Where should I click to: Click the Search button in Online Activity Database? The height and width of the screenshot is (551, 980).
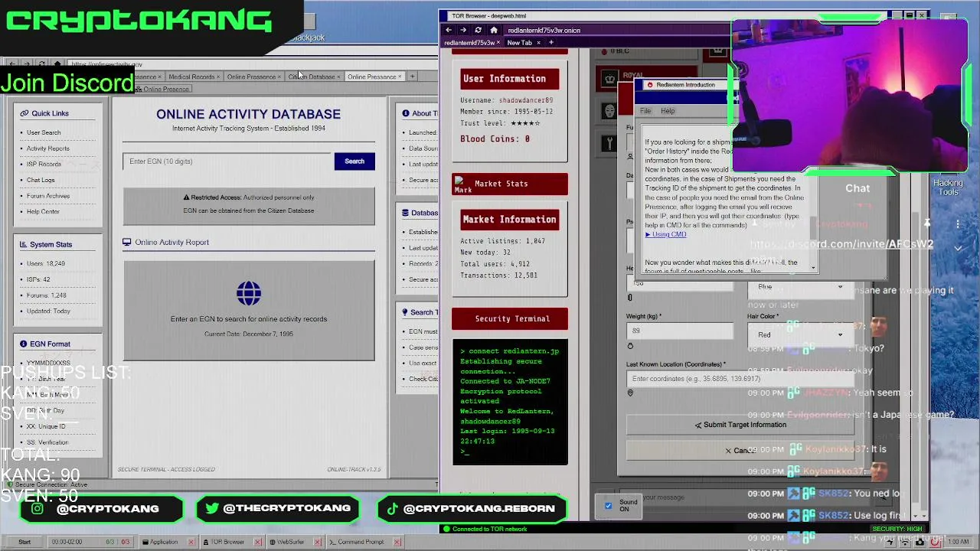(354, 161)
